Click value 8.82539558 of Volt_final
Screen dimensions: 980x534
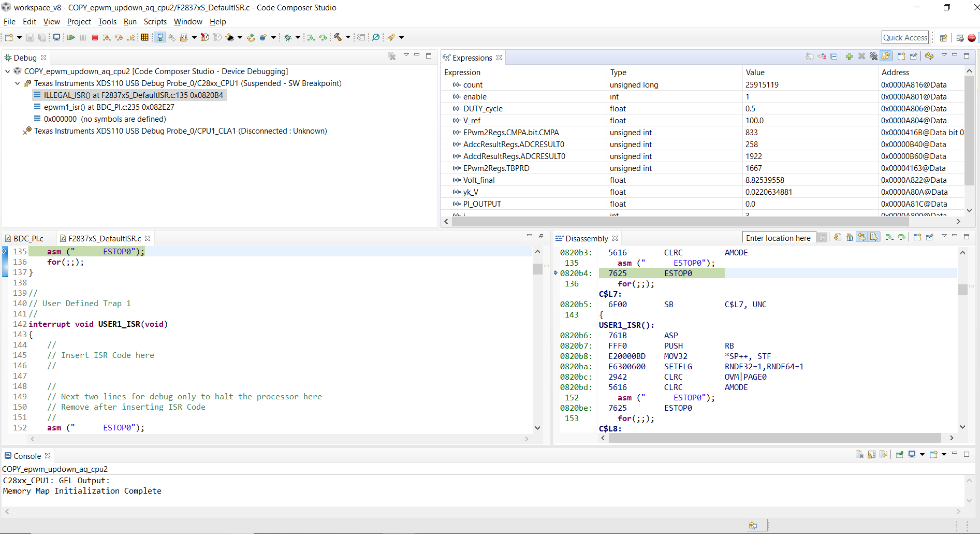point(765,180)
